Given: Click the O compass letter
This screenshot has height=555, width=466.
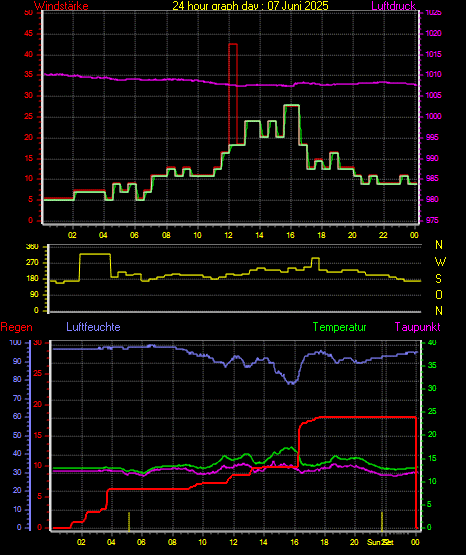Looking at the screenshot, I should coord(439,294).
